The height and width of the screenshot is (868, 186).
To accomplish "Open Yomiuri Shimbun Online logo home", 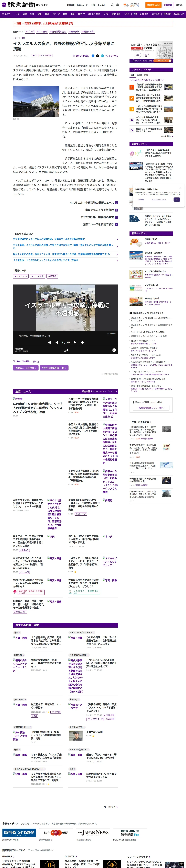I will coord(24,5).
